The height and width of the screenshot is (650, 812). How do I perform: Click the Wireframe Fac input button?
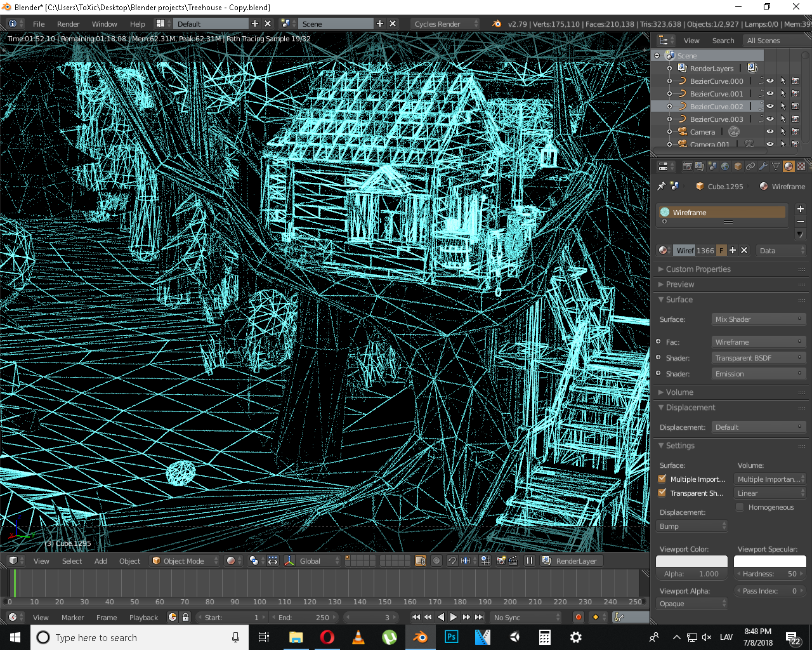tap(759, 342)
